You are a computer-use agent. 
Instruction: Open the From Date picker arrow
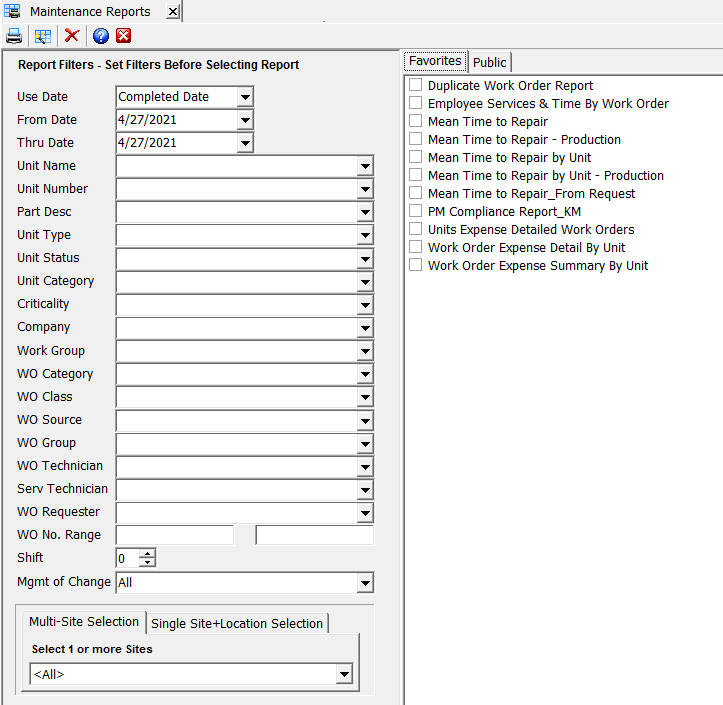[245, 120]
